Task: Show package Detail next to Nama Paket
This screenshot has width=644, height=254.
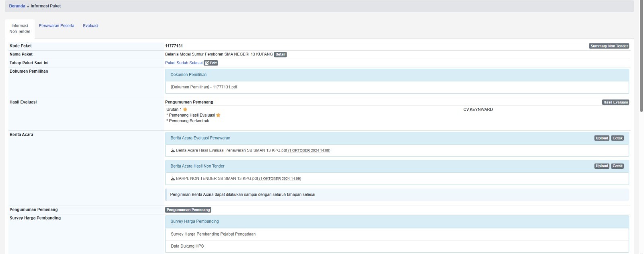Action: point(280,55)
